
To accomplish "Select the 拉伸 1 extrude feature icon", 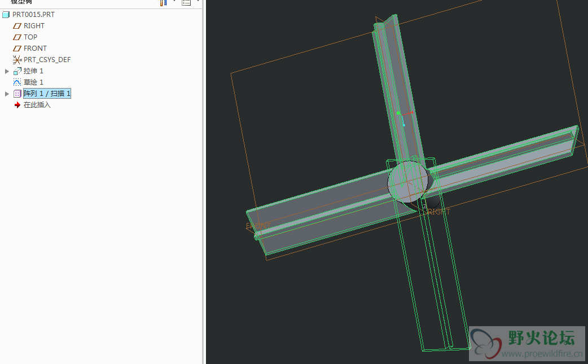I will pos(17,71).
